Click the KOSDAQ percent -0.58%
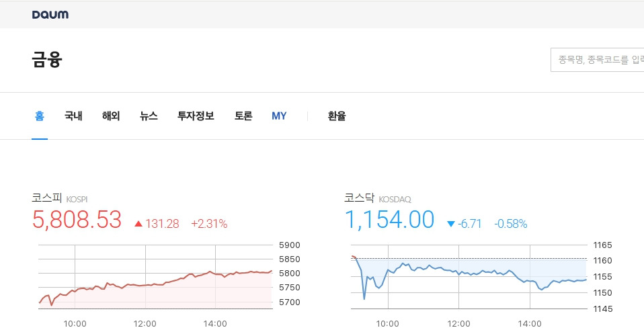The height and width of the screenshot is (328, 644). (510, 224)
